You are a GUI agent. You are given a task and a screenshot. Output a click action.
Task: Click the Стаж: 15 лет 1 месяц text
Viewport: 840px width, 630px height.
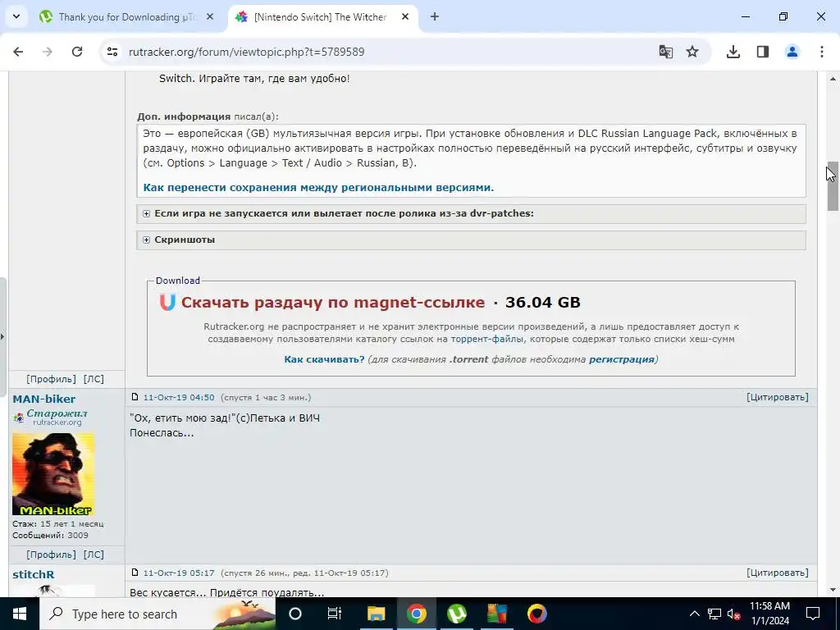[x=58, y=524]
